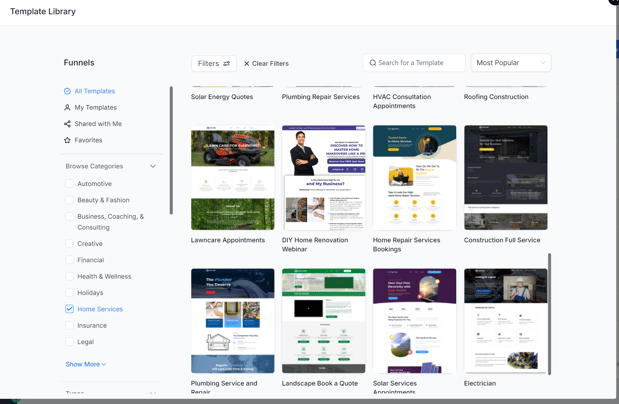This screenshot has width=619, height=404.
Task: Click the magnifying glass search icon
Action: [x=373, y=63]
